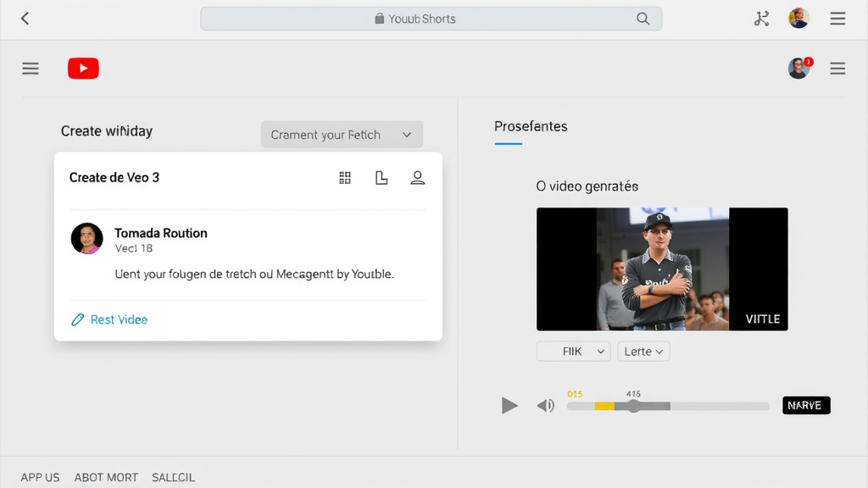The width and height of the screenshot is (868, 488).
Task: Select the shape icon beside the grid icon
Action: click(381, 178)
